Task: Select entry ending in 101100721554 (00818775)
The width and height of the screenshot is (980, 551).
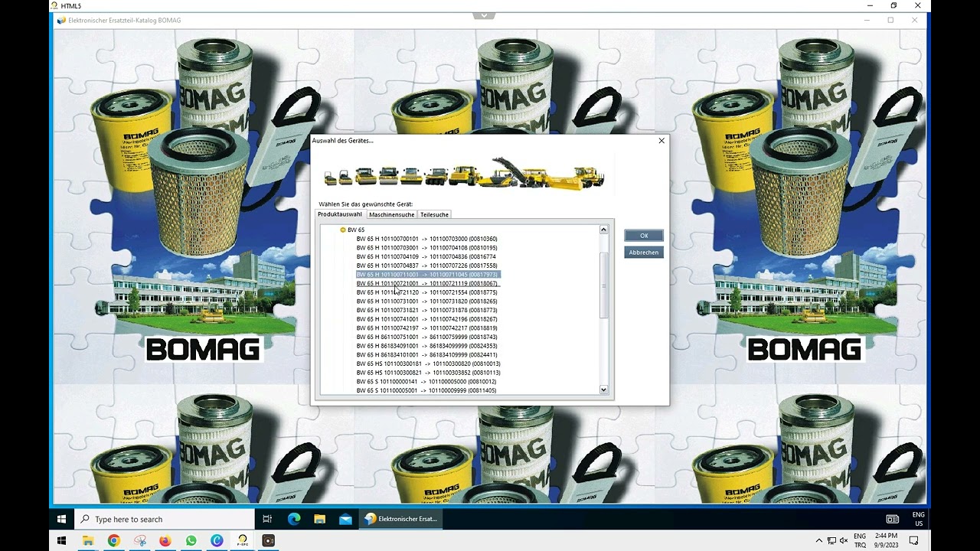Action: 426,292
